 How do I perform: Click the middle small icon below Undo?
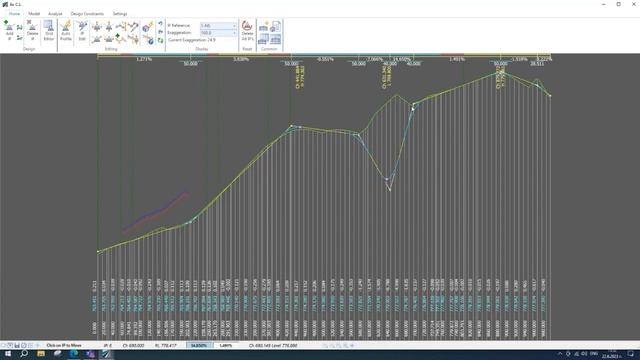(x=160, y=32)
